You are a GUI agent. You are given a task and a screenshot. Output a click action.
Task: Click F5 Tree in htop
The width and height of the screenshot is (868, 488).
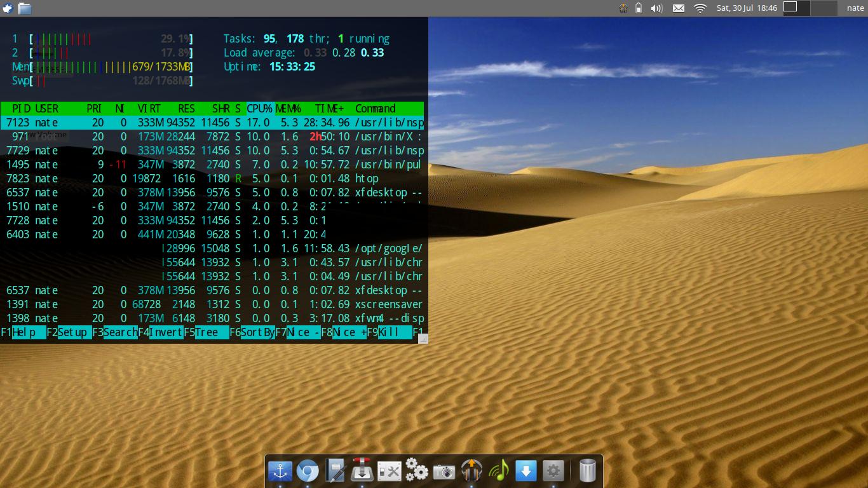(207, 332)
